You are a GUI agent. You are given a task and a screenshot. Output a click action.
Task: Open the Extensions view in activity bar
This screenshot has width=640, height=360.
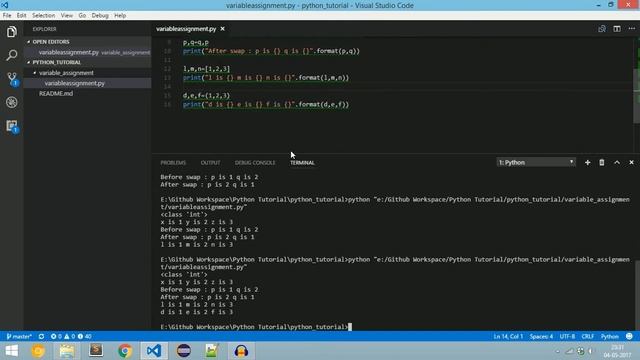click(x=12, y=126)
